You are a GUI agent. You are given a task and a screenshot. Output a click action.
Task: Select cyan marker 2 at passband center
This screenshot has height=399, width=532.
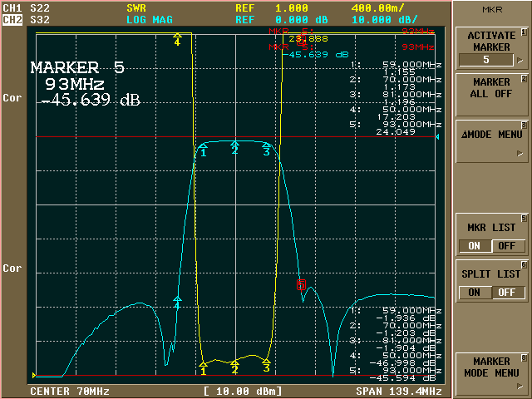(234, 149)
